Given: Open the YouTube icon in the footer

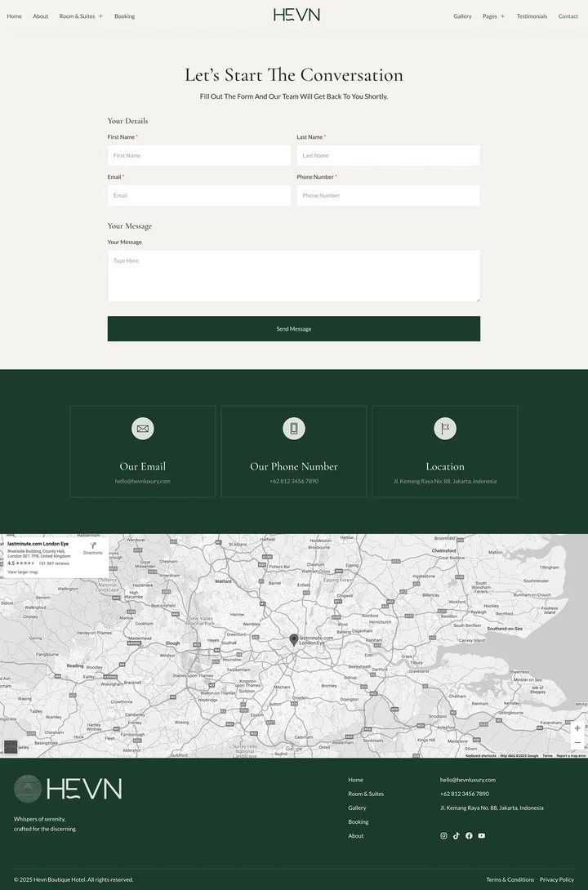Looking at the screenshot, I should (x=481, y=835).
